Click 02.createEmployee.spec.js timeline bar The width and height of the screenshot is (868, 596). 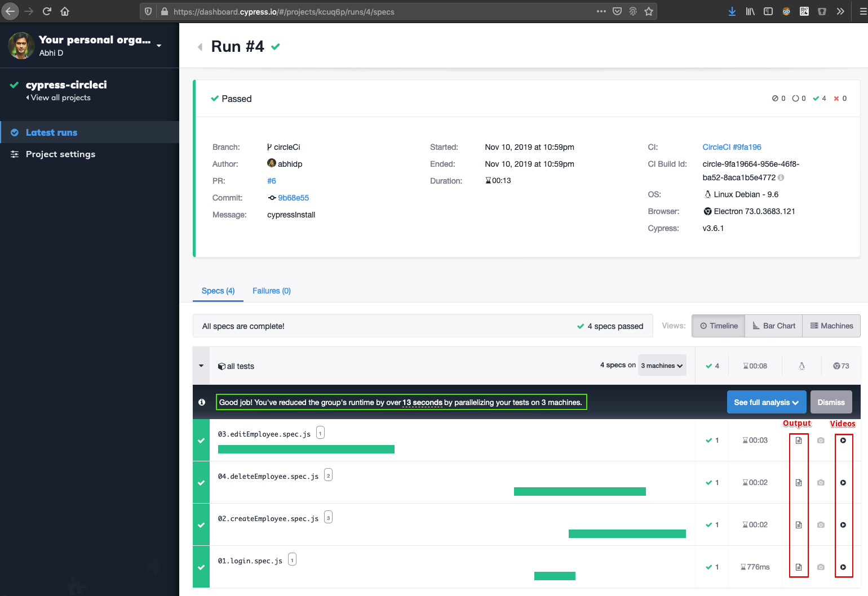click(627, 533)
